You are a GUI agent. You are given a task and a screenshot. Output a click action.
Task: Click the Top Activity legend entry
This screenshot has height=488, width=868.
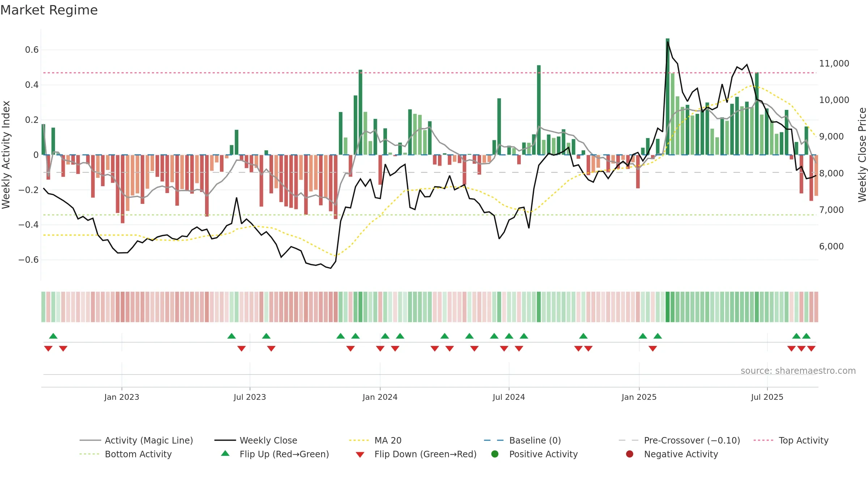[791, 440]
